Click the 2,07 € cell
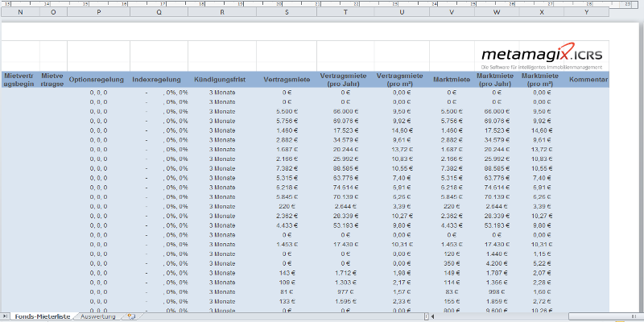The width and height of the screenshot is (644, 322). coord(542,273)
